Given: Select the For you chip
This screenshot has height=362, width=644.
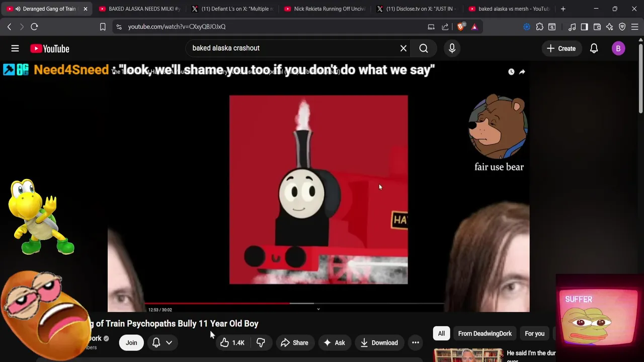Looking at the screenshot, I should (x=534, y=333).
